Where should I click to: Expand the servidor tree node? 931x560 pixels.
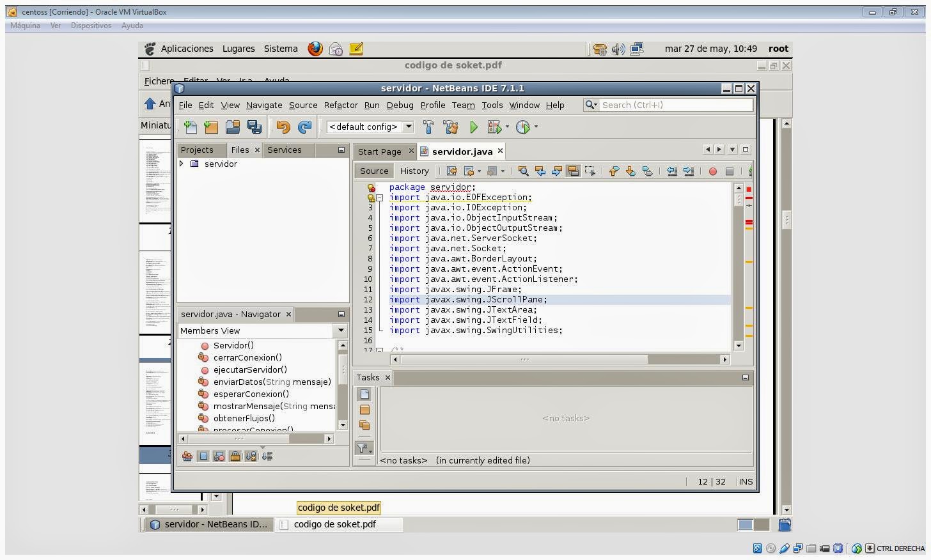(182, 164)
